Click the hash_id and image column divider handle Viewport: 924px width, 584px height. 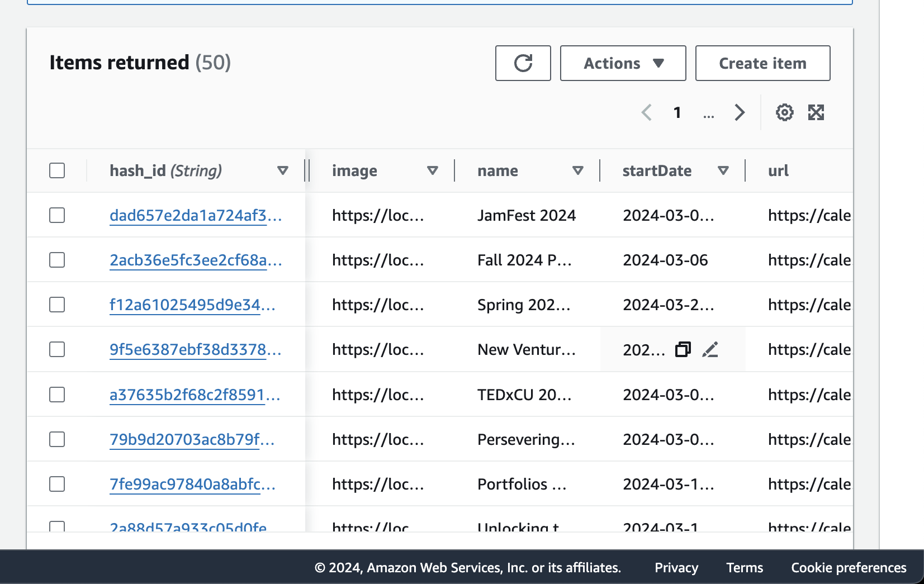click(x=307, y=170)
